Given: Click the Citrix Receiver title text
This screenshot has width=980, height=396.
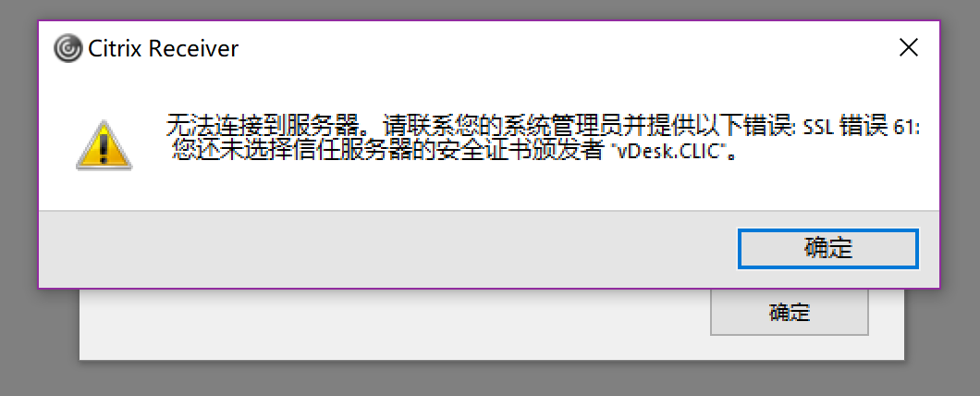Looking at the screenshot, I should point(163,48).
